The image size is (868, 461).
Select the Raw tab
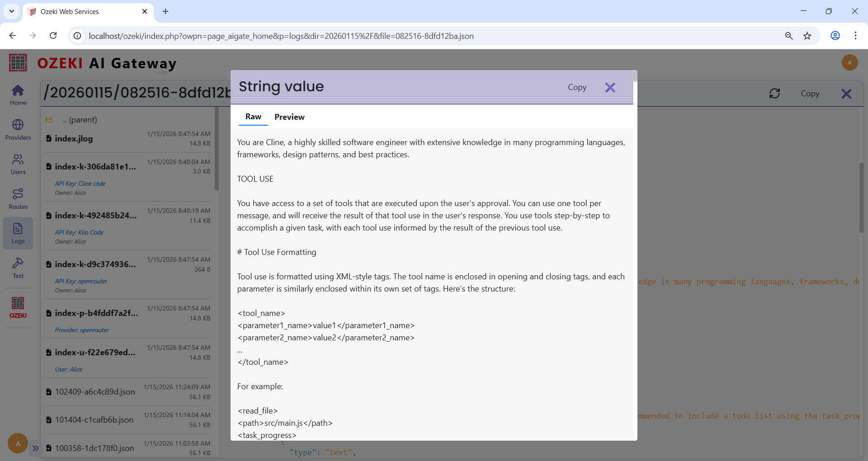pyautogui.click(x=253, y=117)
